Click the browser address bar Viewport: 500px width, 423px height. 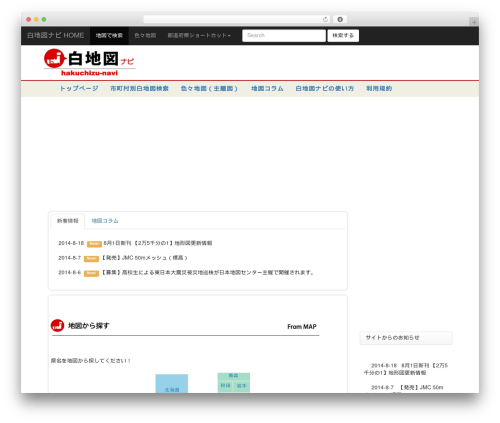(237, 19)
